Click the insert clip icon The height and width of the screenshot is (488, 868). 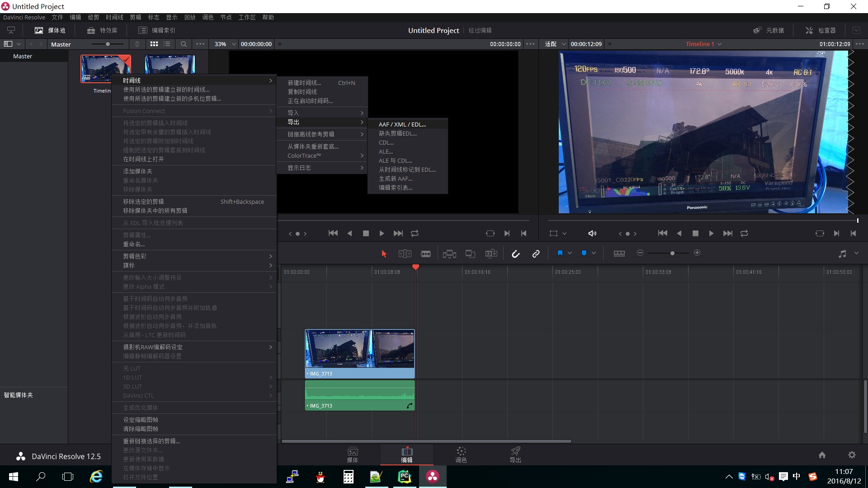click(x=449, y=254)
